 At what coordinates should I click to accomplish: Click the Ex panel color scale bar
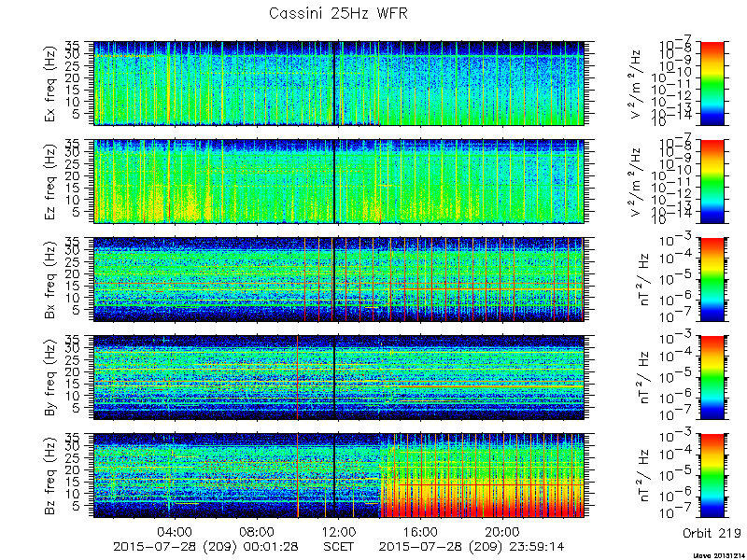[x=712, y=83]
